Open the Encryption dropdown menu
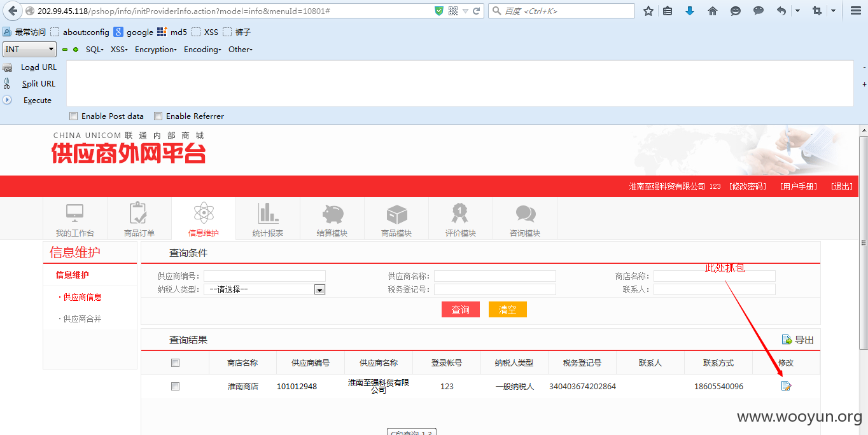 pyautogui.click(x=155, y=50)
